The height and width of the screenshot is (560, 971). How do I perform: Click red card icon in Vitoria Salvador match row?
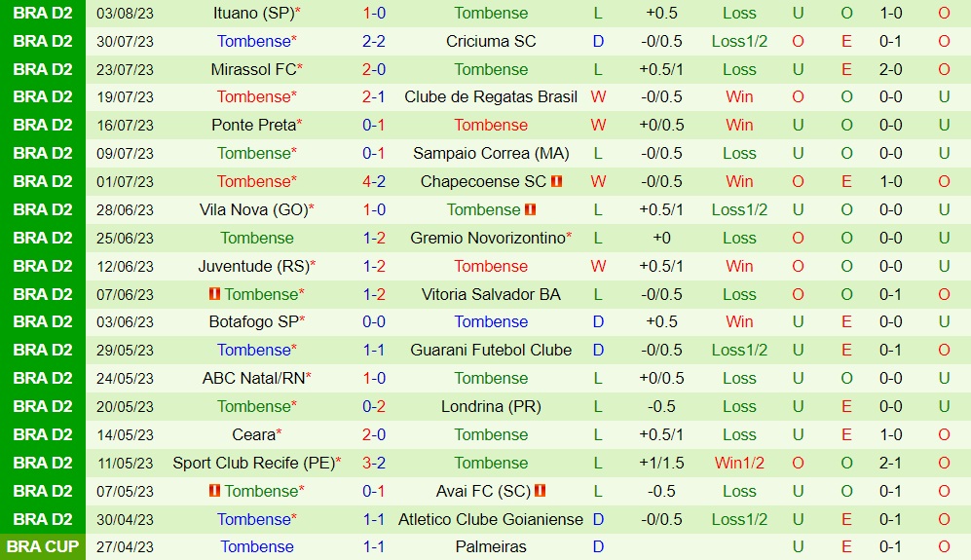pos(214,294)
